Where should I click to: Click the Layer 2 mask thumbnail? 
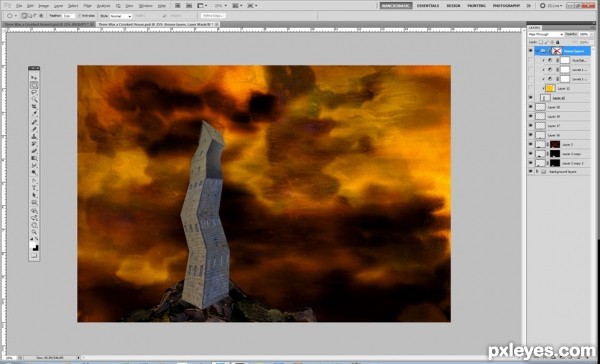point(555,144)
